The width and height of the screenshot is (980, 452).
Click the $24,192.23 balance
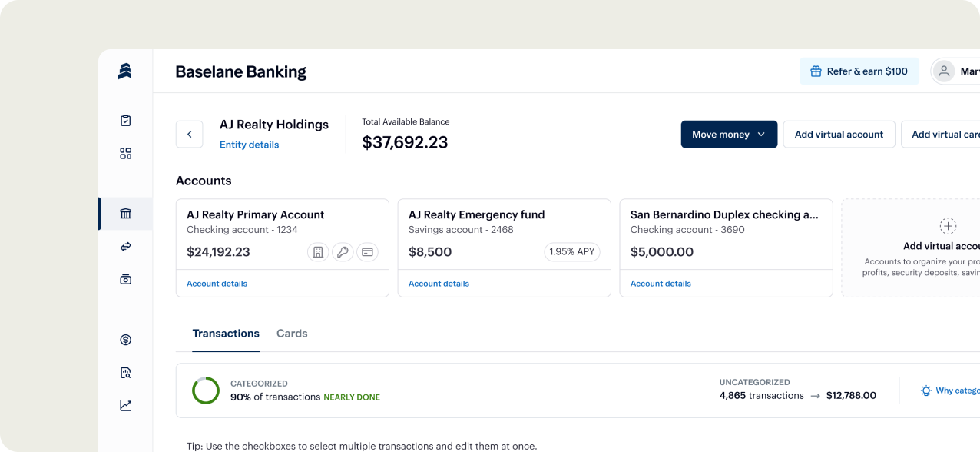point(218,252)
